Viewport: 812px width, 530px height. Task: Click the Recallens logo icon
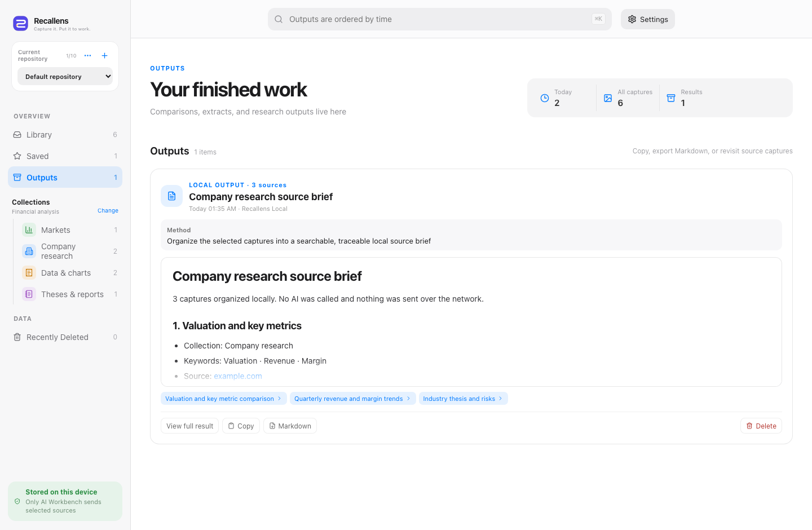pos(20,23)
